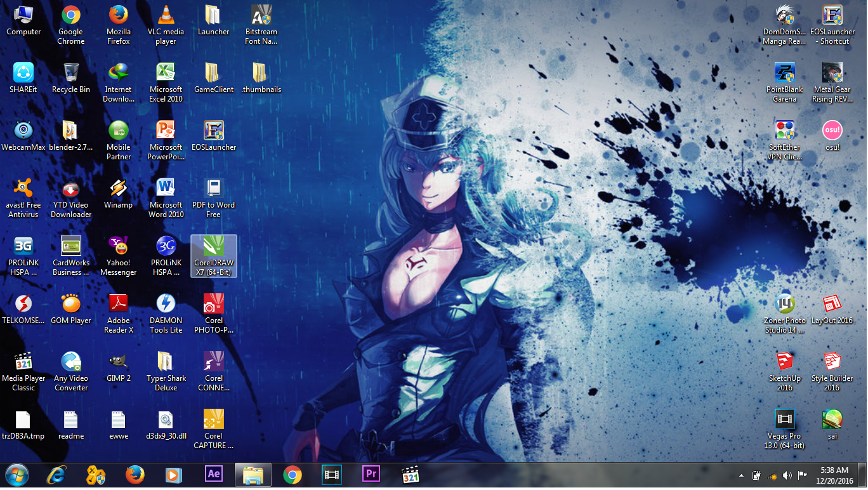This screenshot has width=868, height=490.
Task: Select Corel PHOTO-PAINT desktop icon
Action: [x=214, y=314]
